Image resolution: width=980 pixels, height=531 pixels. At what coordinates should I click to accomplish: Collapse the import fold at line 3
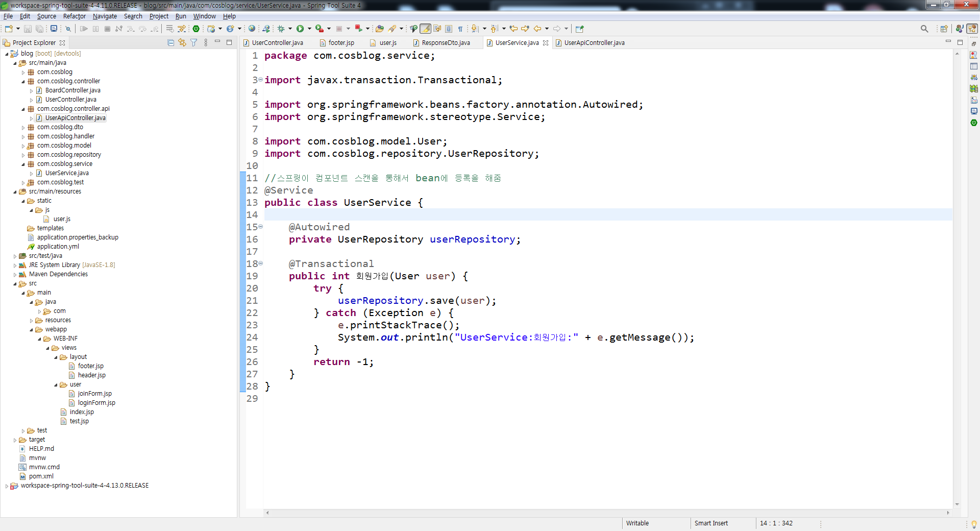260,80
